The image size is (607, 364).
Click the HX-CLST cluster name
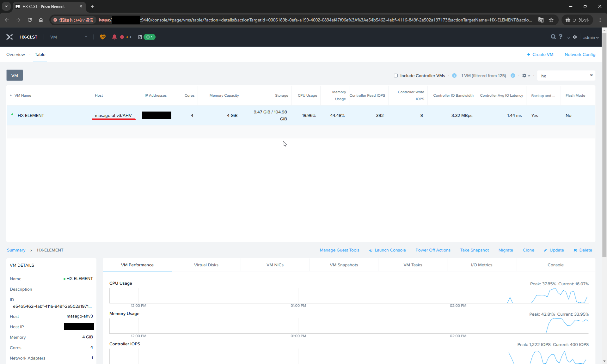click(x=28, y=37)
